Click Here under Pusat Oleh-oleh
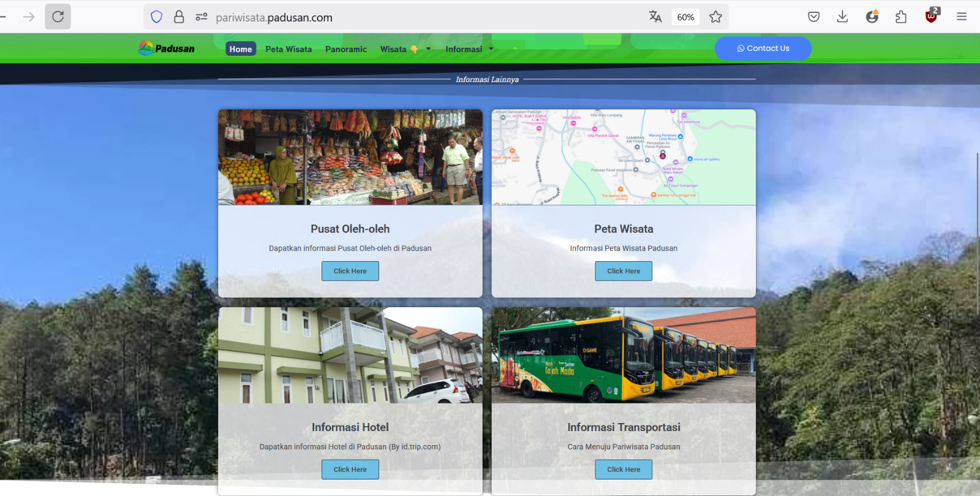 click(x=350, y=271)
